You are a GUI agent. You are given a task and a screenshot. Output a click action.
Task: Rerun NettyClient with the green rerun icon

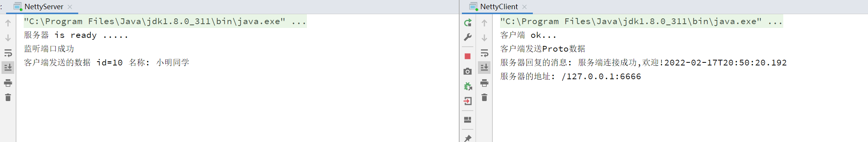[x=468, y=23]
